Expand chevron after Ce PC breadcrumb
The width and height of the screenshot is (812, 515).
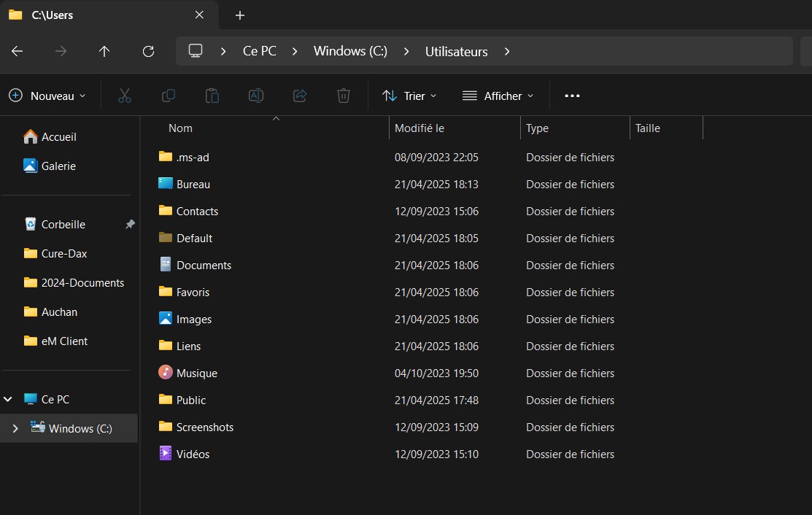point(295,51)
